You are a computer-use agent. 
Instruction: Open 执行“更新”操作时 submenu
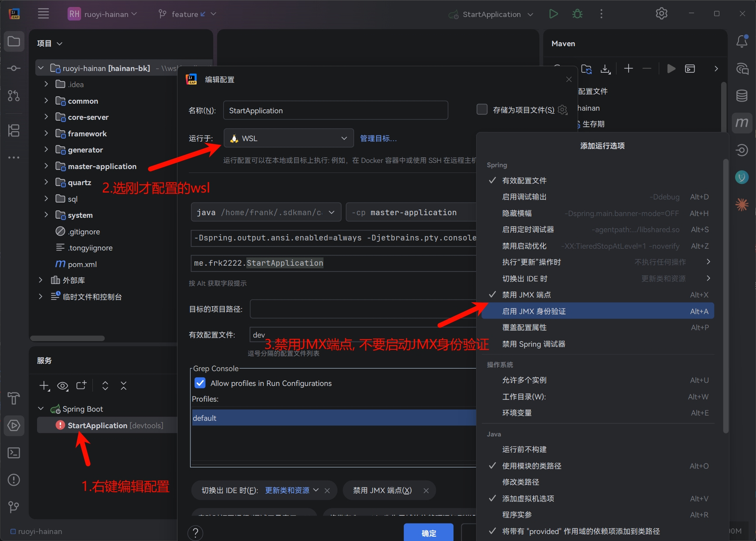(597, 262)
